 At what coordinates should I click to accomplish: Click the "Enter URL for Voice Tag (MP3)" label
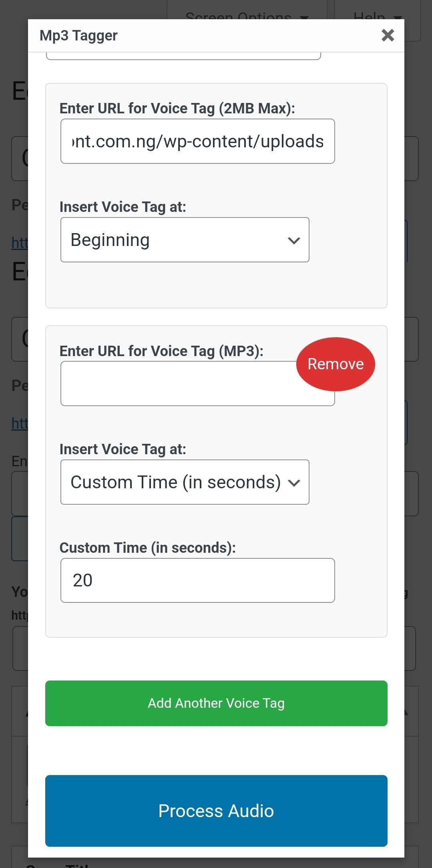click(x=161, y=351)
